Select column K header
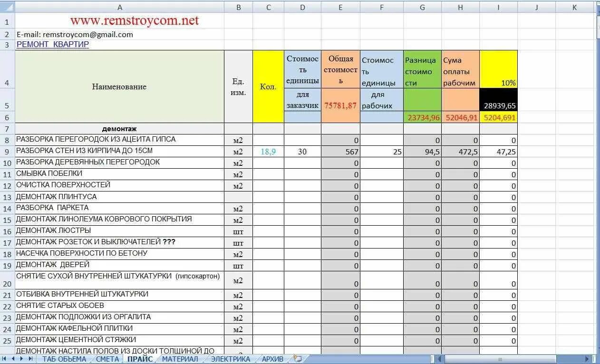The width and height of the screenshot is (600, 364). pyautogui.click(x=574, y=7)
